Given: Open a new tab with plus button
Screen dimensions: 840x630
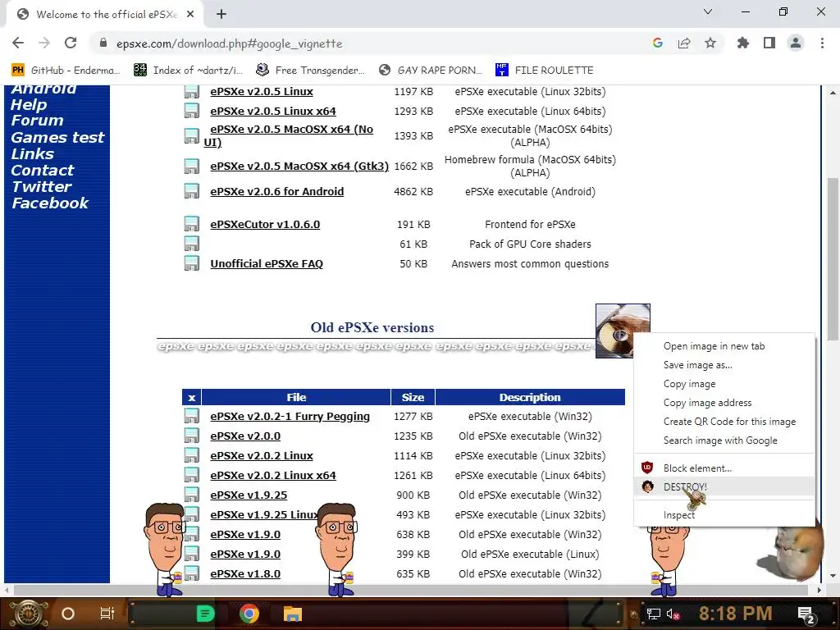Looking at the screenshot, I should (221, 14).
